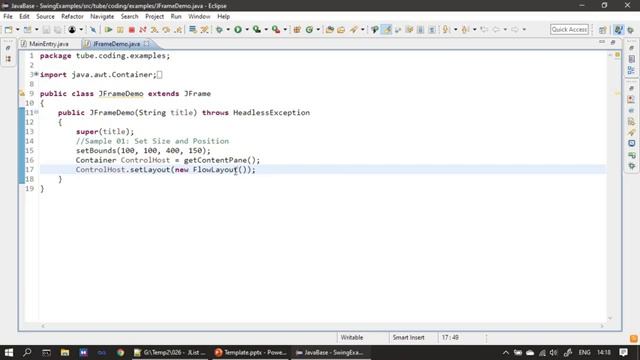Click the Step Into debug icon
Screen dimensions: 640x360
point(154,30)
